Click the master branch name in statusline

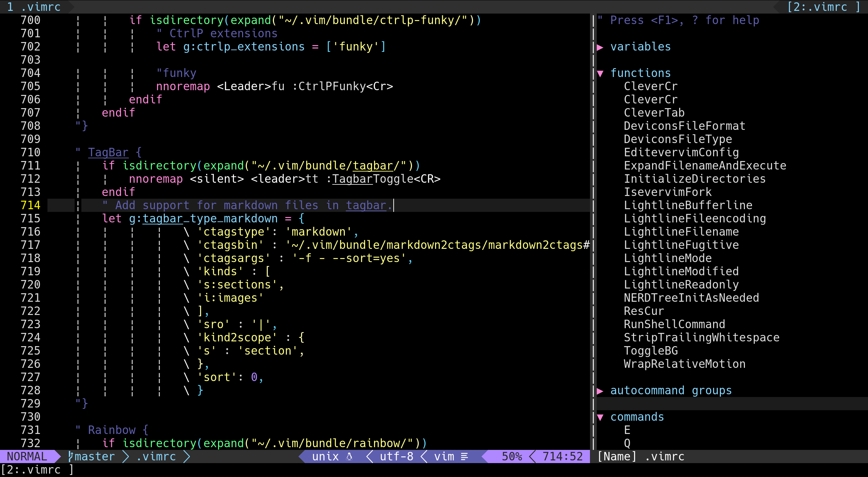tap(95, 456)
